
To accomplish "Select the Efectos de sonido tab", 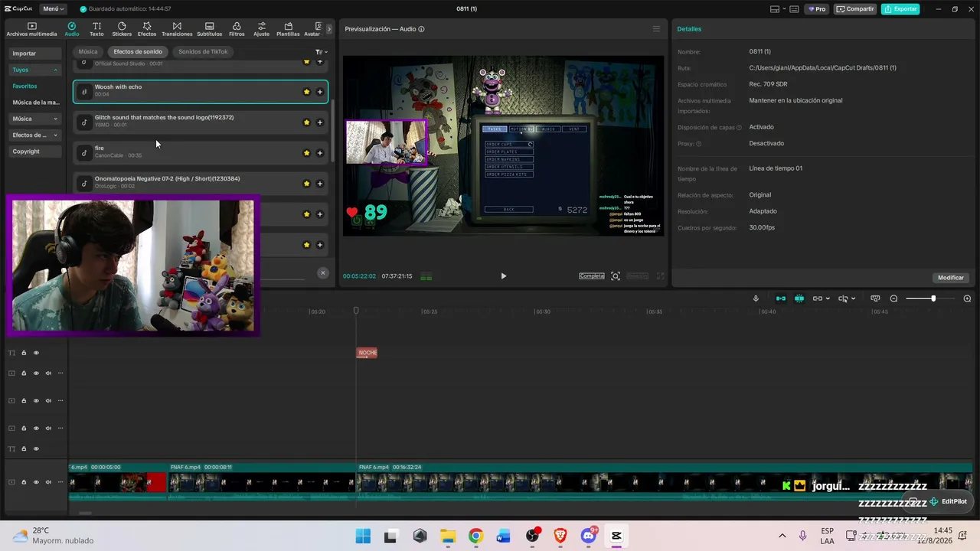I will click(x=138, y=52).
